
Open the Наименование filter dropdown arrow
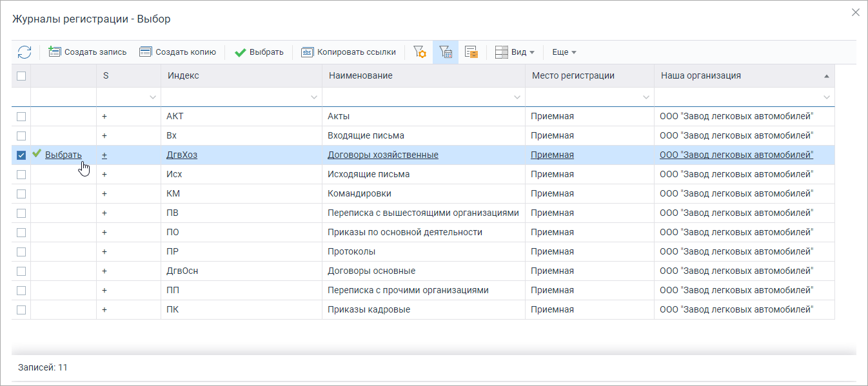tap(517, 97)
